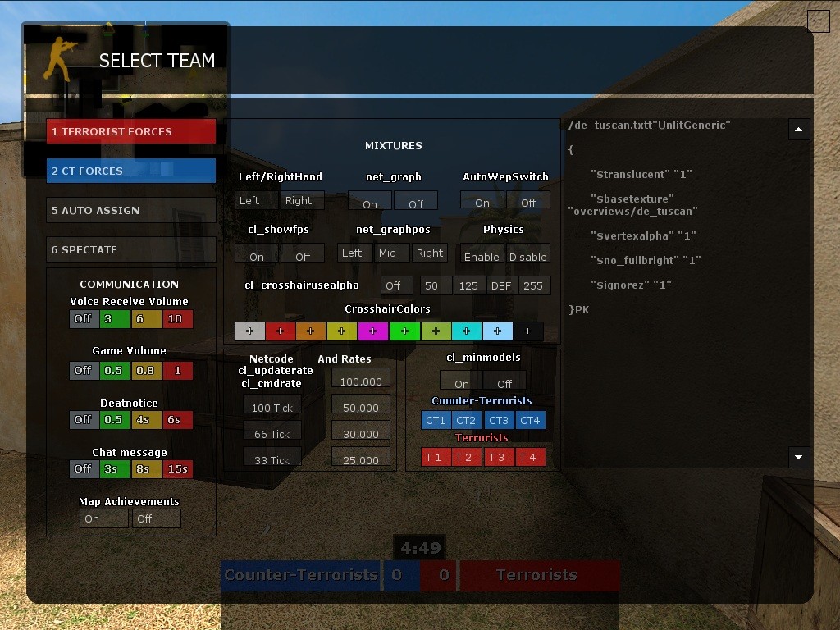Enable cl_minmodels On

click(462, 381)
